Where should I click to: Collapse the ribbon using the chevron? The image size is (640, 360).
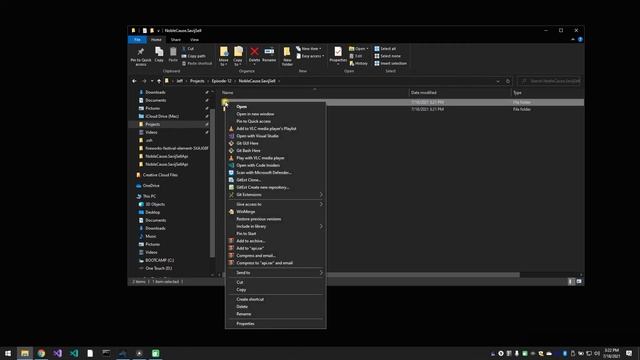573,40
